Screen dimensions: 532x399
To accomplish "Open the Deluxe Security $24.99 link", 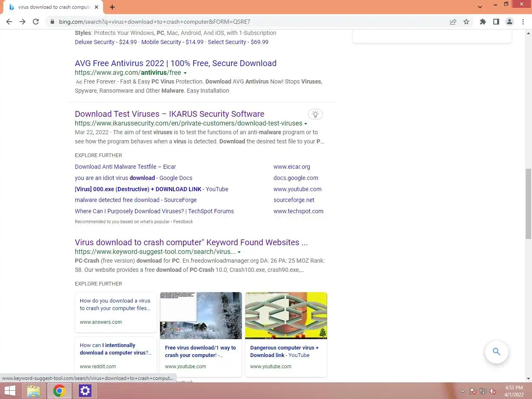I will pos(106,42).
